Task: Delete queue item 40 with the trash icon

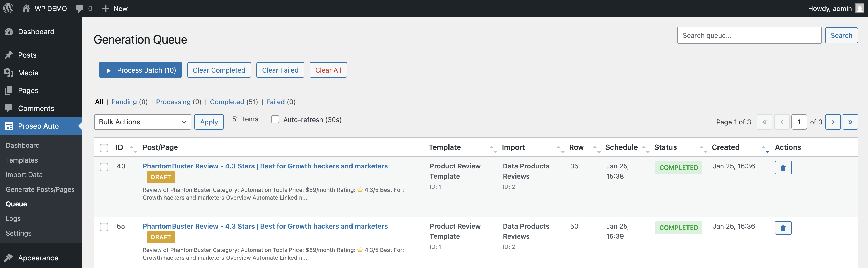Action: click(783, 167)
